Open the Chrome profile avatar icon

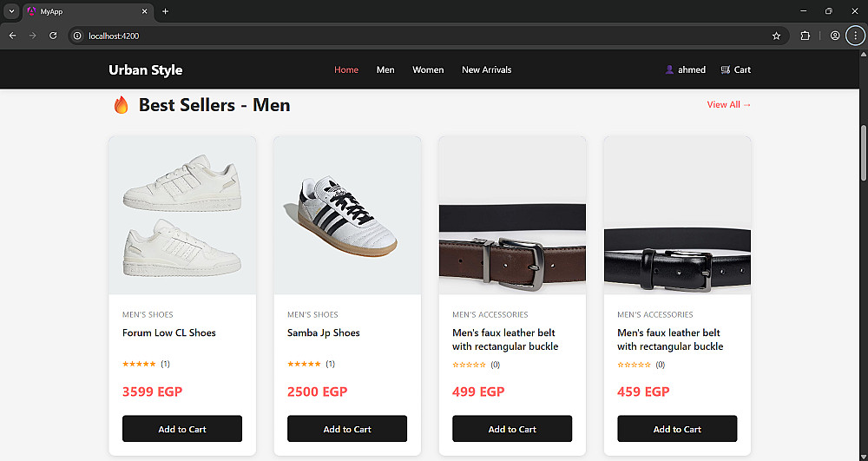pyautogui.click(x=834, y=36)
